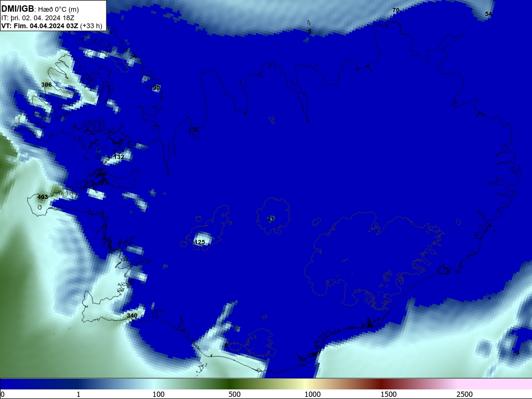Click the valid time line "VT: Fim. 04.04.2024 03Z"

[x=40, y=26]
